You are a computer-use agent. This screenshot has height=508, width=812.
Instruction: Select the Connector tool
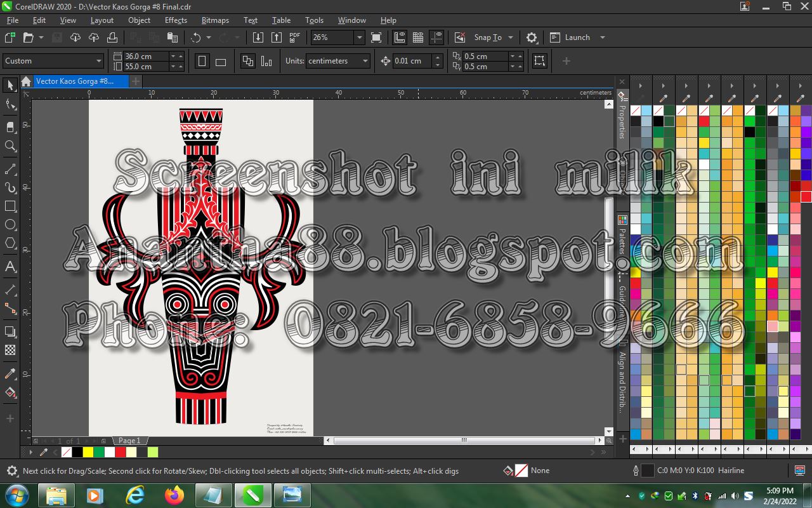pyautogui.click(x=10, y=309)
